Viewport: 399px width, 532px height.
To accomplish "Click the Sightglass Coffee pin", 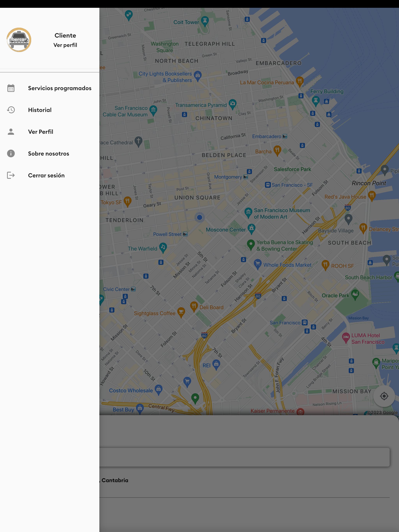I will pos(181,312).
